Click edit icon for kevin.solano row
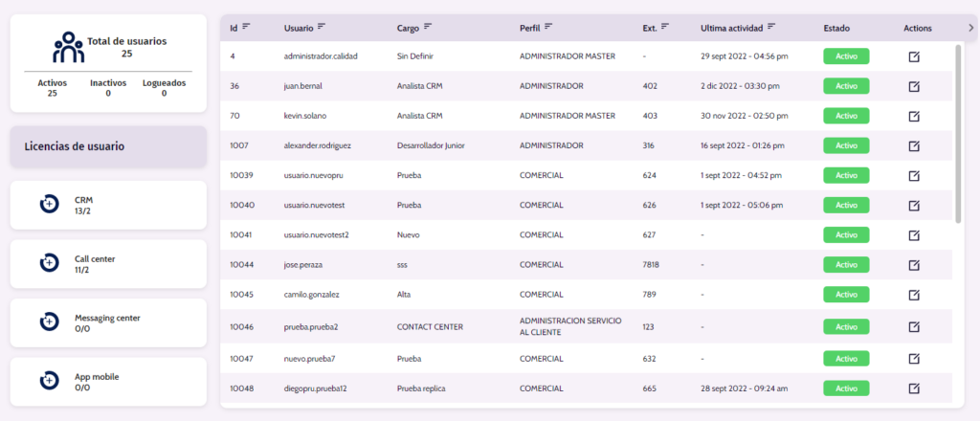 pyautogui.click(x=914, y=116)
